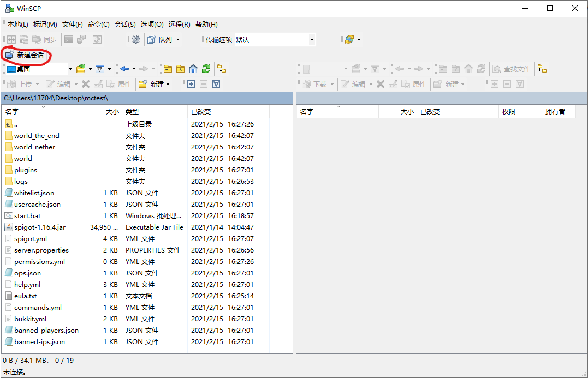The image size is (588, 378).
Task: Click the local open directory folder icon
Action: coord(81,69)
